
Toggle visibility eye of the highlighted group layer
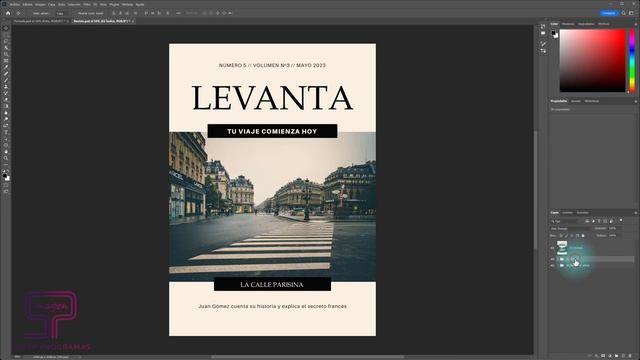pyautogui.click(x=552, y=259)
